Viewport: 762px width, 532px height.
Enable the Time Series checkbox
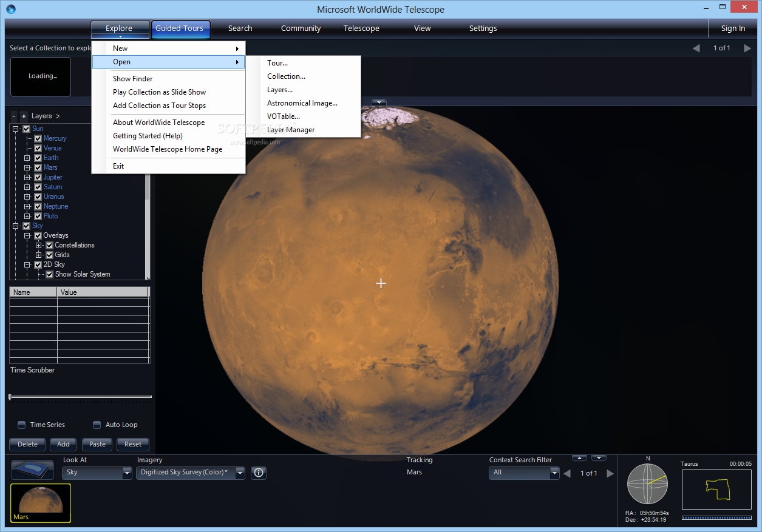(x=22, y=425)
